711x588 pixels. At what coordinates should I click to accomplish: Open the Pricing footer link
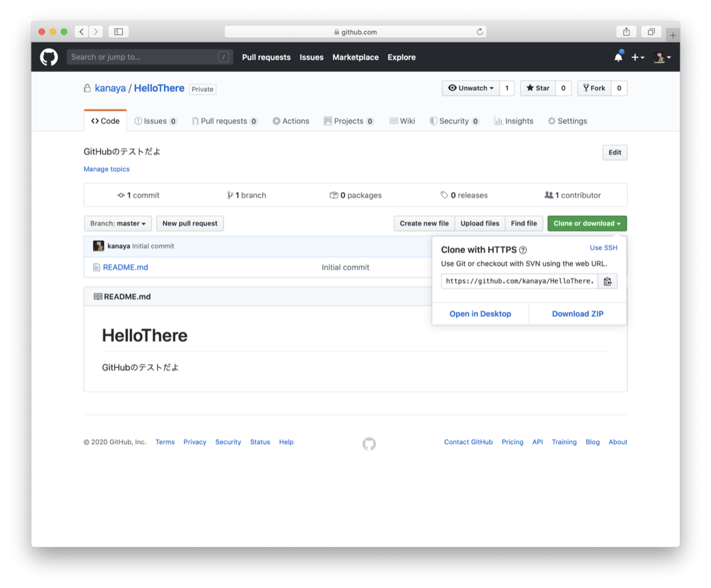coord(512,442)
